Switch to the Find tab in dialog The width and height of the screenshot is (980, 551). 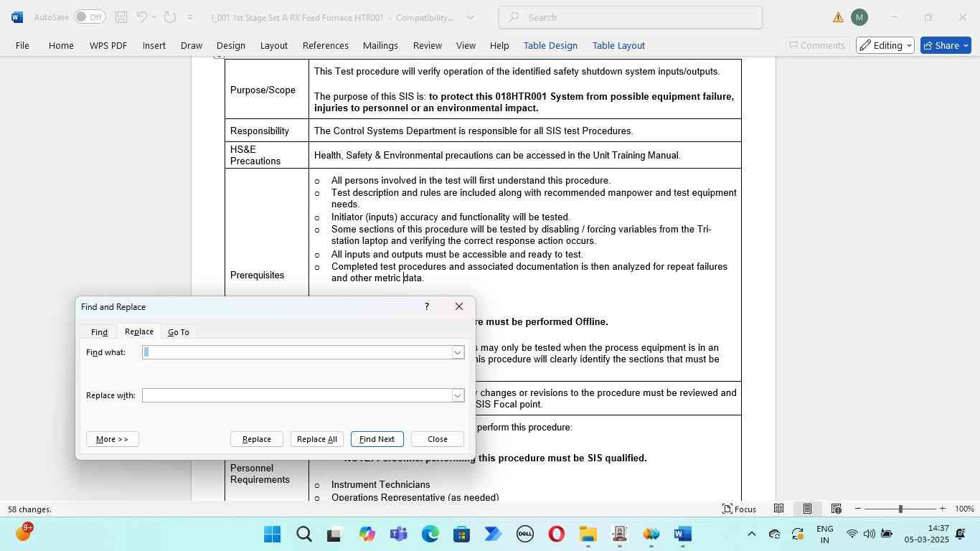point(99,332)
